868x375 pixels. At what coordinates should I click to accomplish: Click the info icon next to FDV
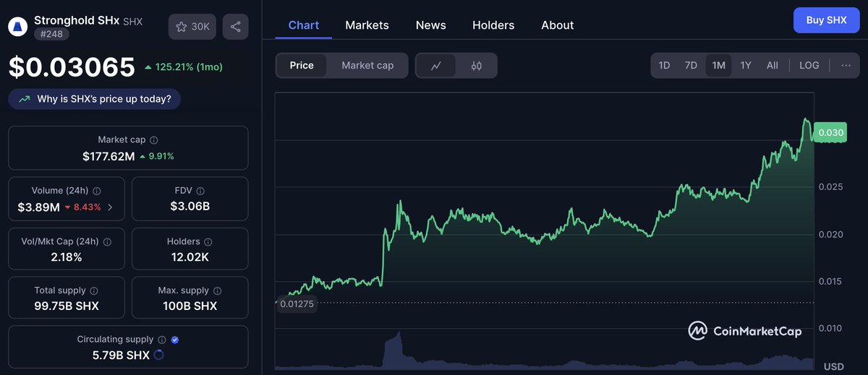coord(200,191)
